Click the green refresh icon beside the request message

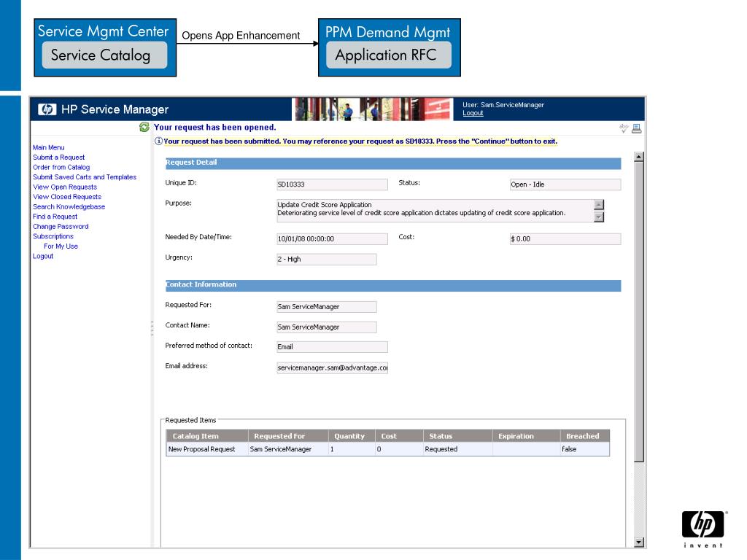coord(144,127)
